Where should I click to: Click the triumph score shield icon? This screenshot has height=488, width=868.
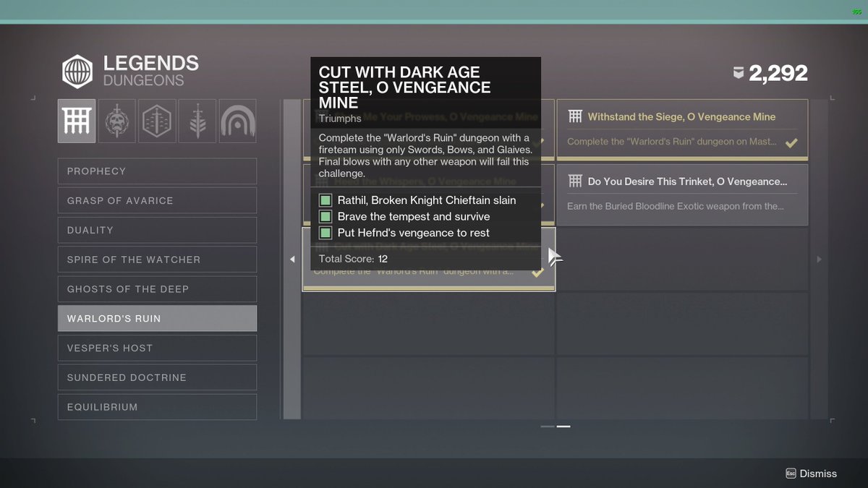pos(739,72)
